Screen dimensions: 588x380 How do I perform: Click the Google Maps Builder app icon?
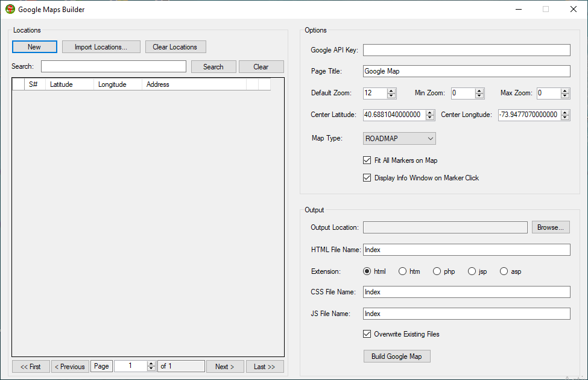(x=10, y=10)
